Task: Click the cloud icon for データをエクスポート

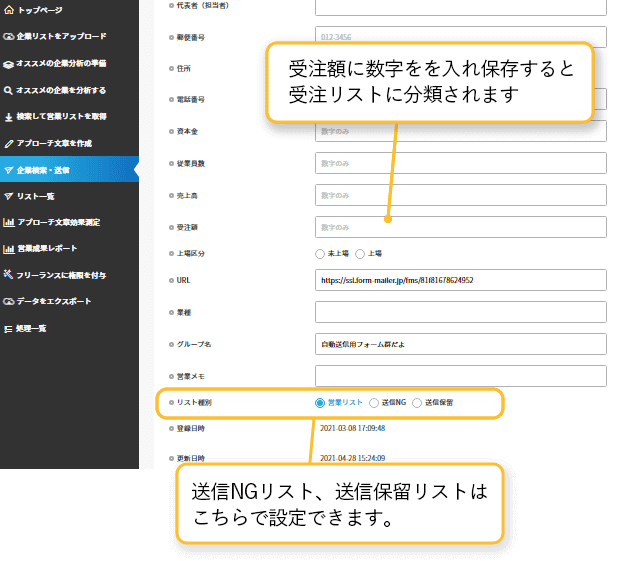Action: 8,302
